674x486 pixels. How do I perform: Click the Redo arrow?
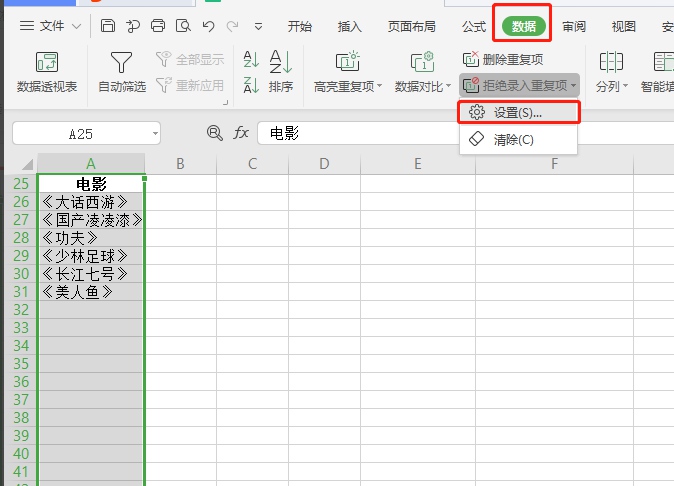click(233, 27)
